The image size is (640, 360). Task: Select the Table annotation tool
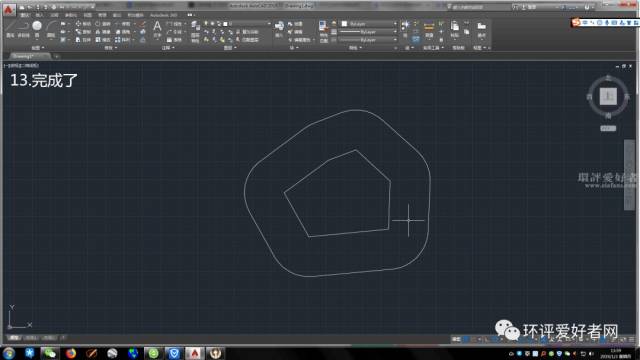point(174,40)
